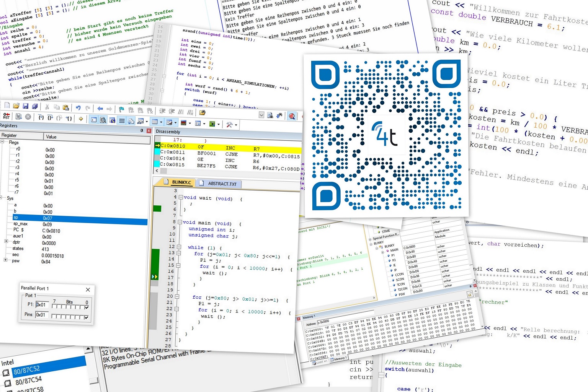Click the Paste clipboard icon
The height and width of the screenshot is (392, 588).
(66, 107)
